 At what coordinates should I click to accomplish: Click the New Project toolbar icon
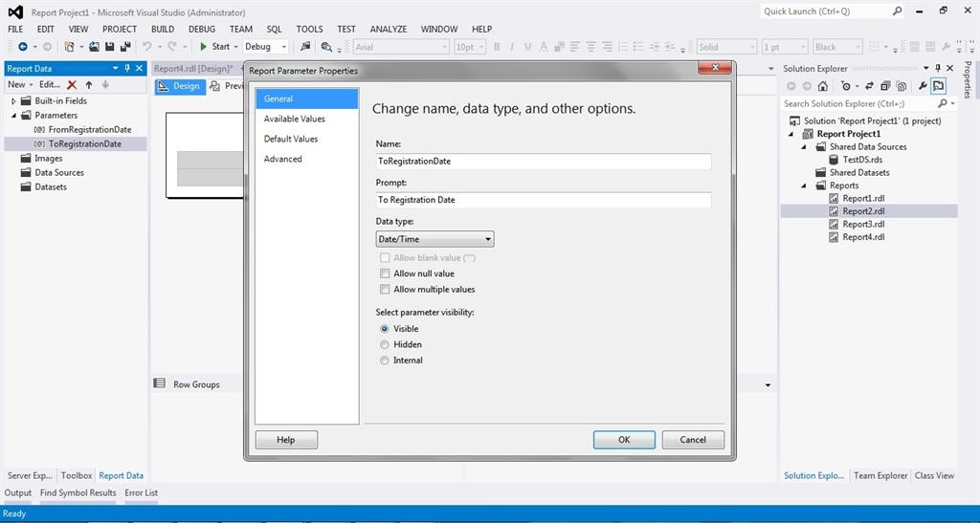[x=69, y=47]
